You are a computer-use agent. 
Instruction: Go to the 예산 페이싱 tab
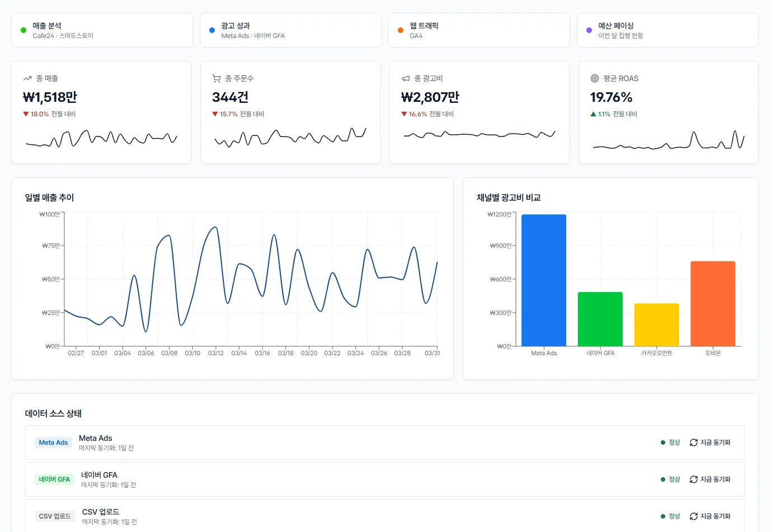(667, 30)
